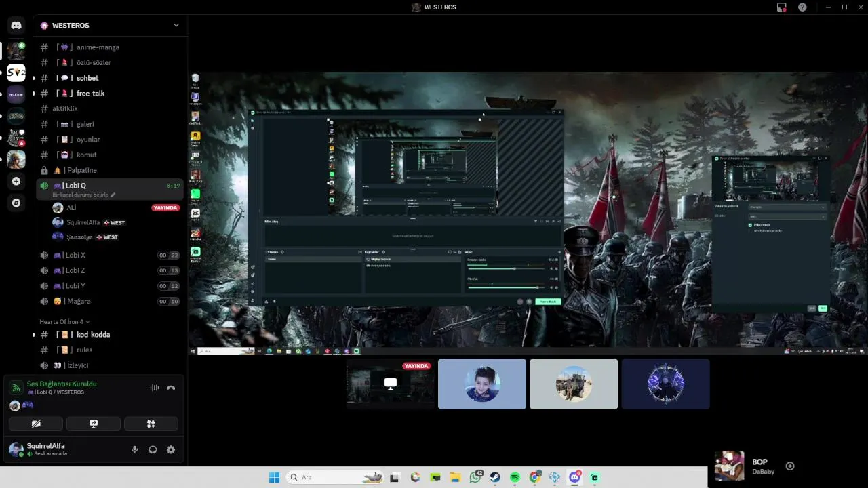Share your screen from voice panel
The width and height of the screenshot is (868, 488).
point(94,424)
